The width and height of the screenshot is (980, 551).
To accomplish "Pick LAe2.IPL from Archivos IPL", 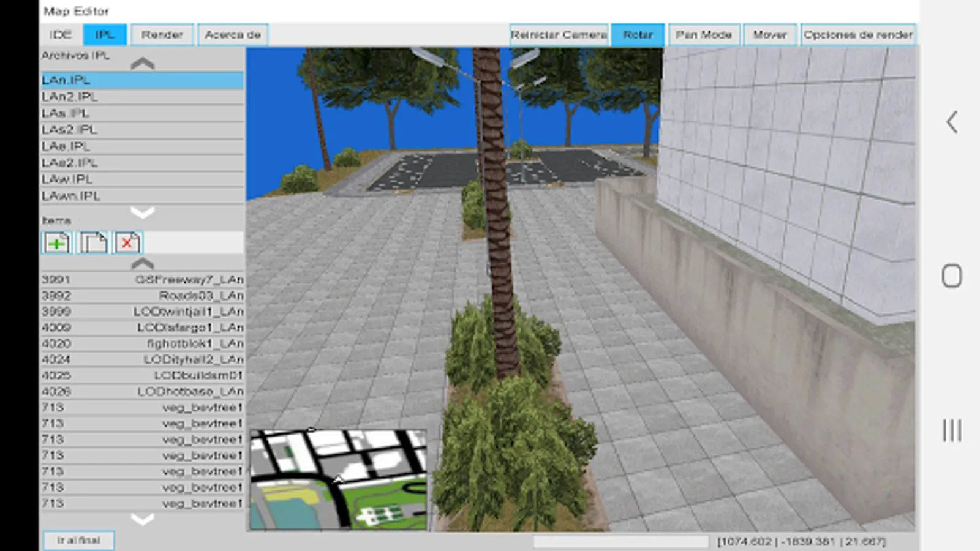I will [142, 163].
